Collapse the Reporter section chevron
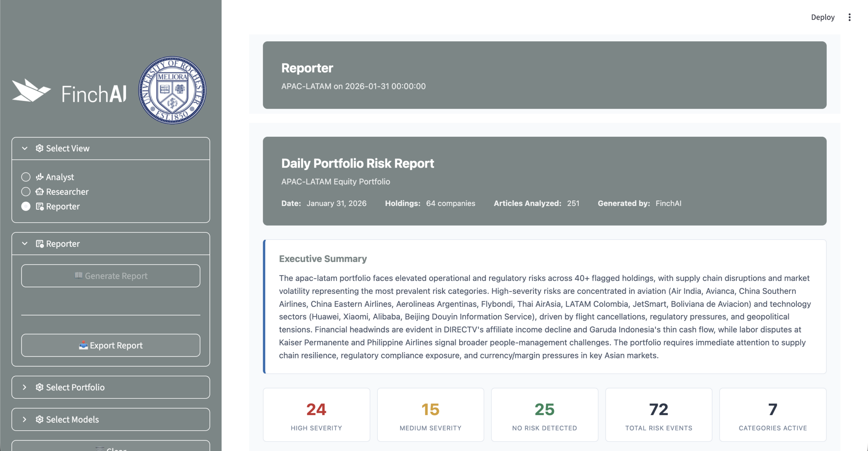 (24, 243)
